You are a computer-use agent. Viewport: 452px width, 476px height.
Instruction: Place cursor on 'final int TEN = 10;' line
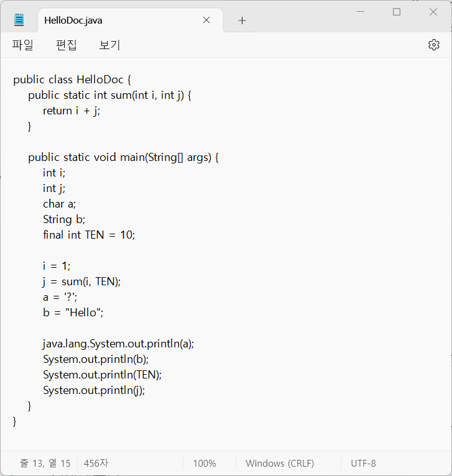[x=89, y=235]
